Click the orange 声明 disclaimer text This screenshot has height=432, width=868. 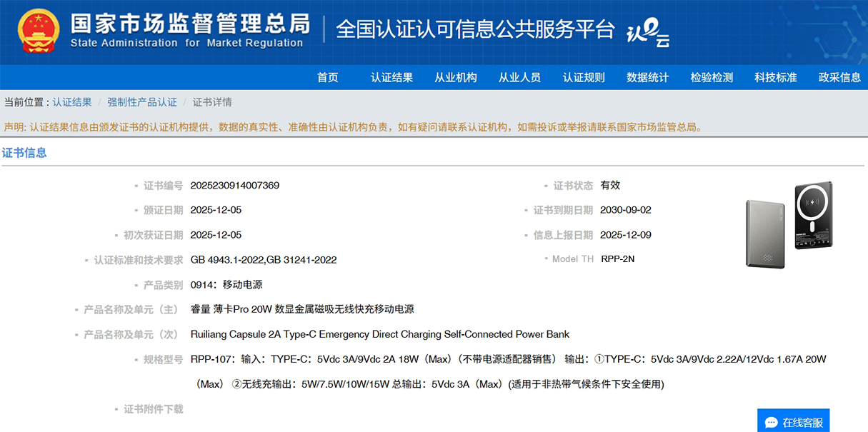point(353,127)
